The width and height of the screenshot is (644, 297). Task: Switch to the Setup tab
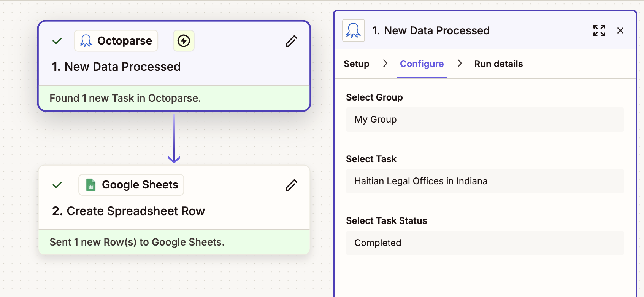tap(356, 64)
